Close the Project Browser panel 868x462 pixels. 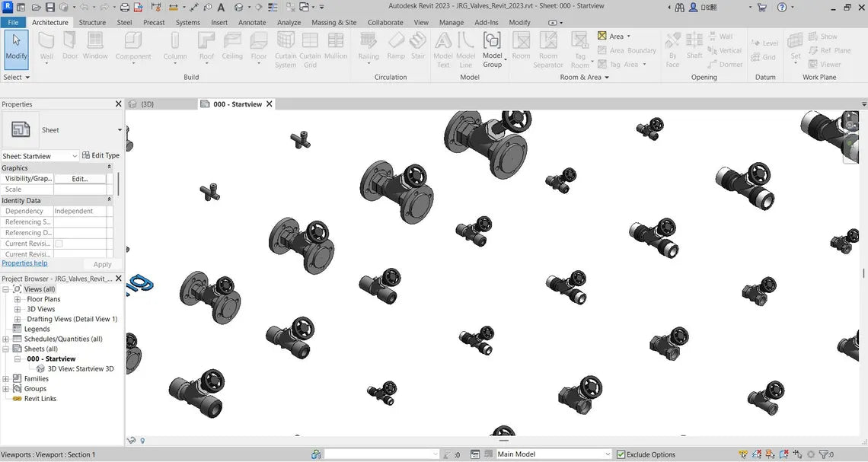pyautogui.click(x=118, y=279)
